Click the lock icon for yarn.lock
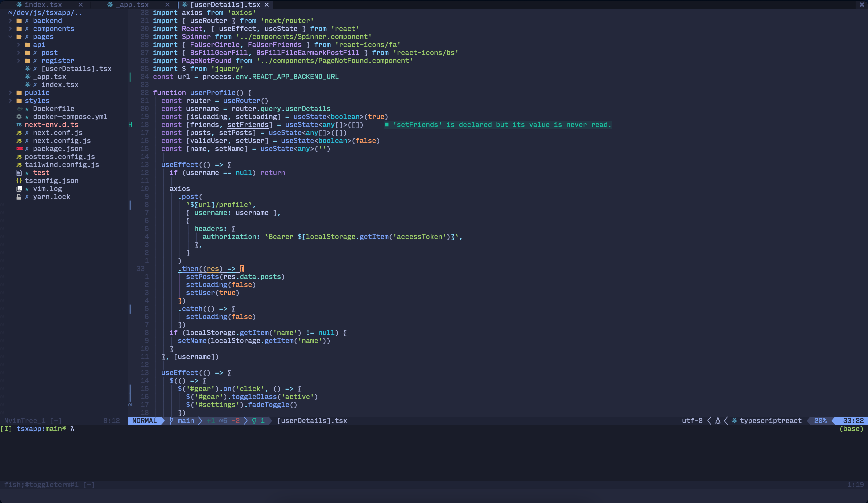 [19, 197]
